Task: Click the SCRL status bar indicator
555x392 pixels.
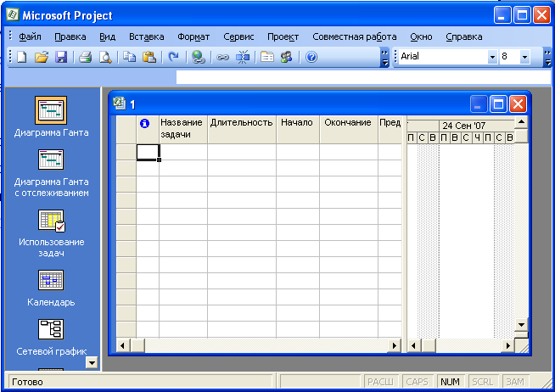Action: coord(483,382)
